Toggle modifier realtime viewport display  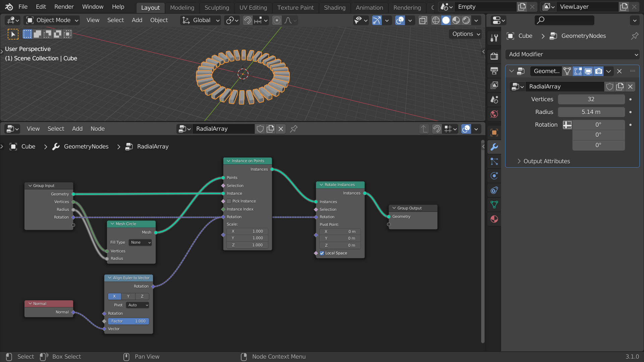coord(588,71)
